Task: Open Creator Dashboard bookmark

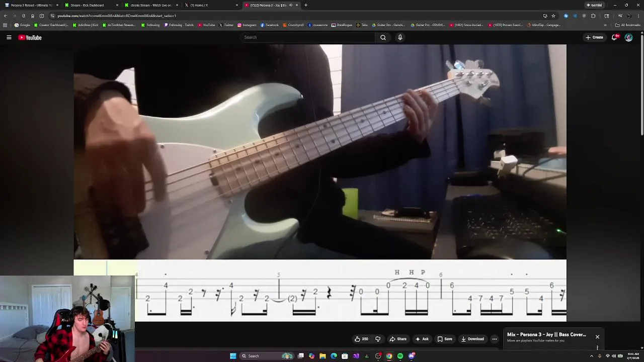Action: [x=52, y=25]
